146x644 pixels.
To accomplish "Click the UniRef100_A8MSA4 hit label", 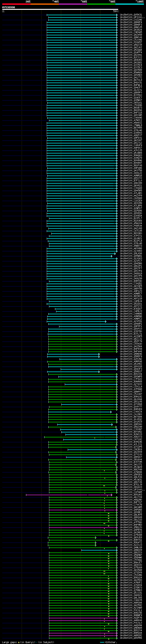I will pos(131,603).
